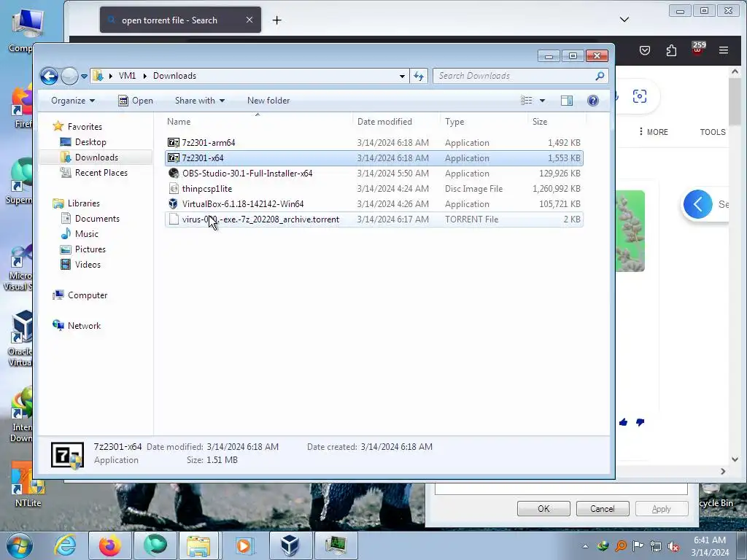Click the Open toolbar button
This screenshot has width=747, height=560.
click(x=136, y=101)
